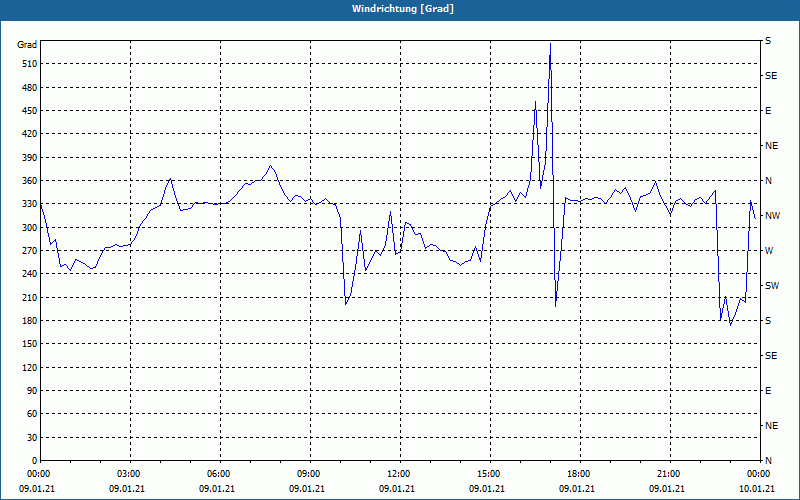This screenshot has width=800, height=500.
Task: Click the 'N' compass label level with 360
Action: (x=768, y=181)
